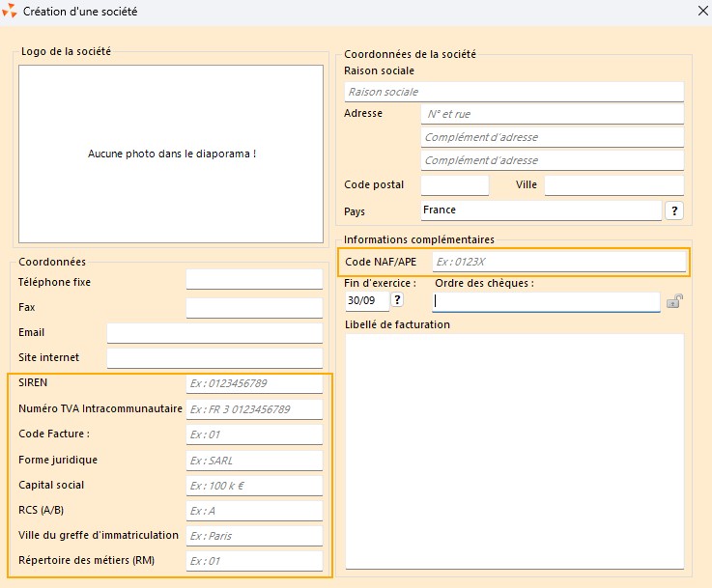Focus the Code postal field
The width and height of the screenshot is (712, 588).
pos(454,184)
